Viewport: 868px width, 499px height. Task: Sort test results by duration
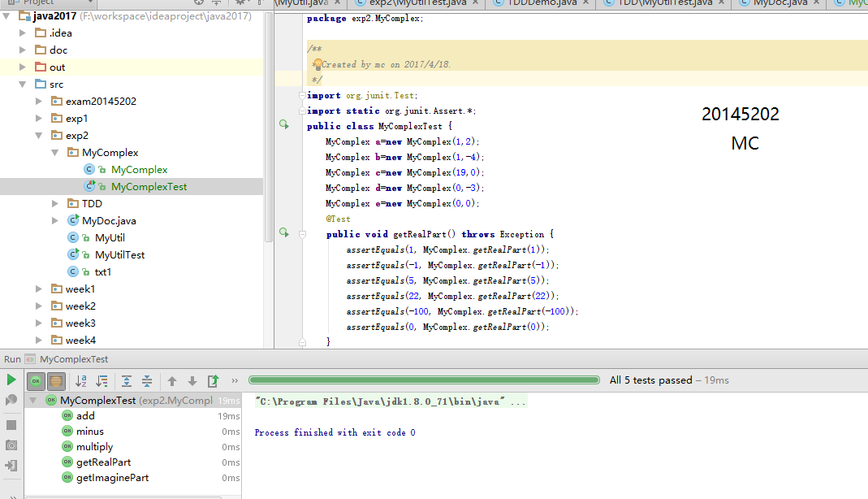coord(101,380)
